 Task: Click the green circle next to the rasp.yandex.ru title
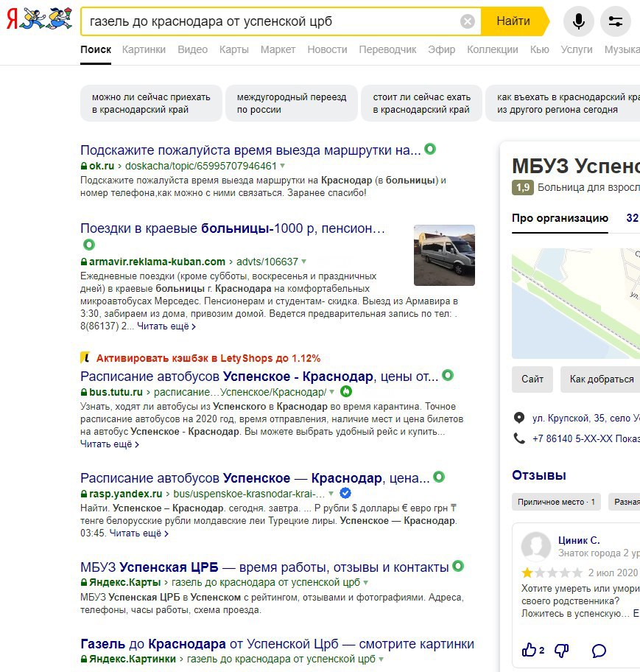pyautogui.click(x=439, y=477)
